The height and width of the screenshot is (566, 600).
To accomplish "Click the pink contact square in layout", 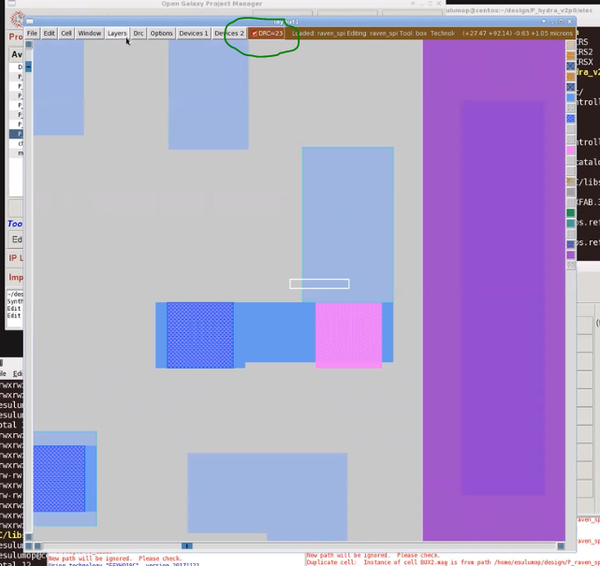I will pos(349,335).
